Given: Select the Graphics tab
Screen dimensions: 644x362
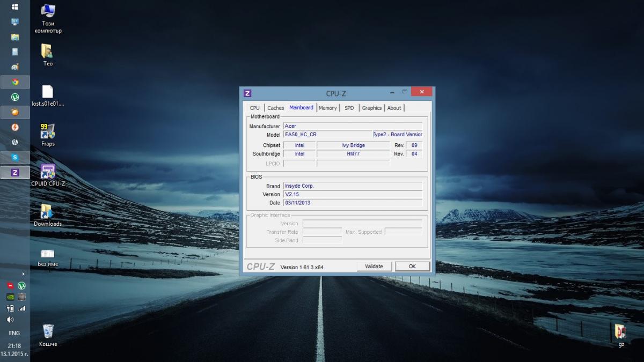Looking at the screenshot, I should click(x=371, y=108).
